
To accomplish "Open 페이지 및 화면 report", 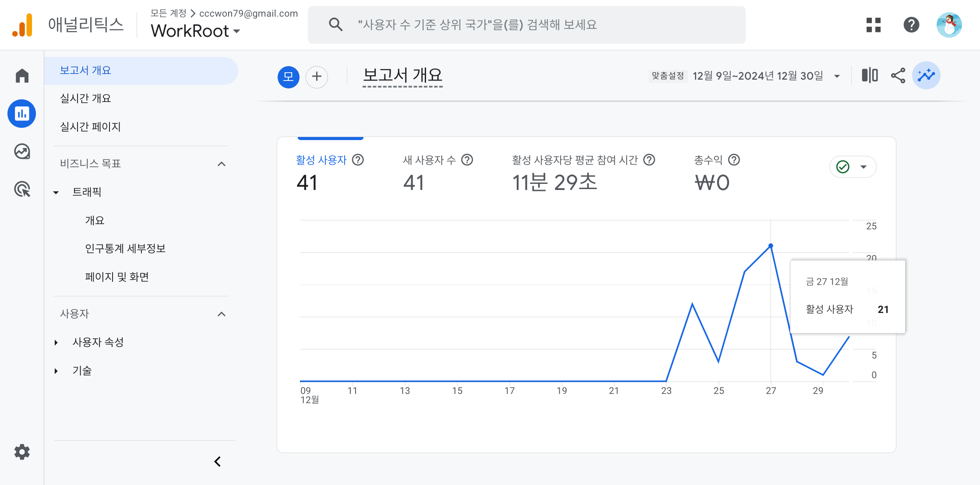I will pos(117,277).
